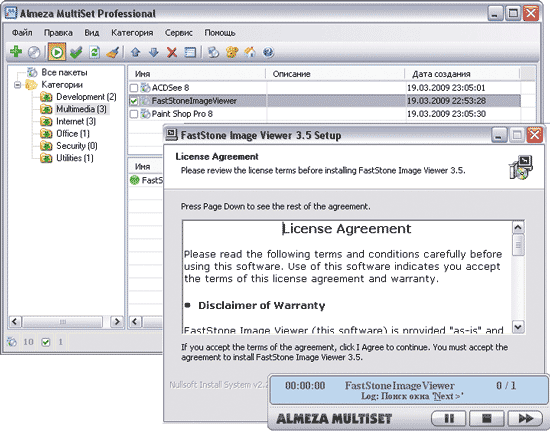Click the license text scrollbar thumb

tap(518, 245)
